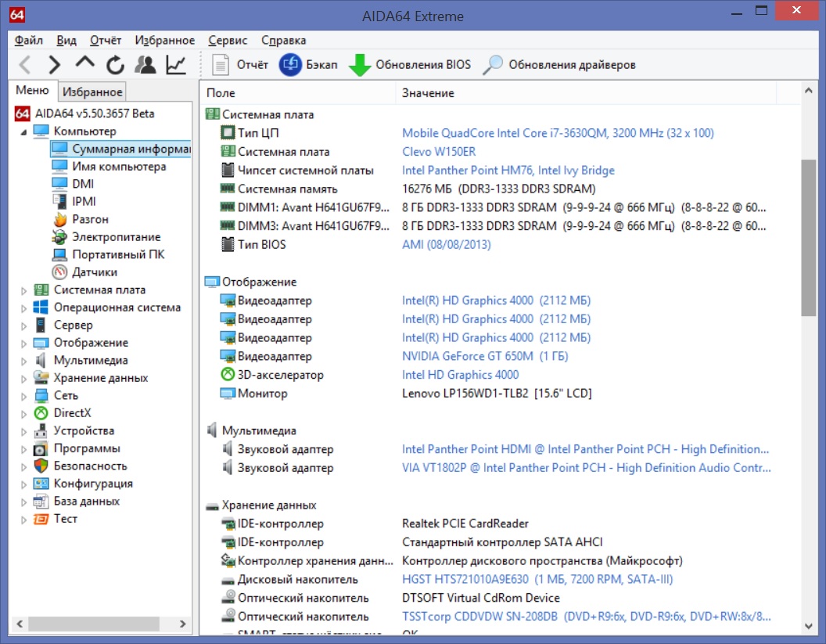
Task: Open the users icon in toolbar
Action: 145,65
